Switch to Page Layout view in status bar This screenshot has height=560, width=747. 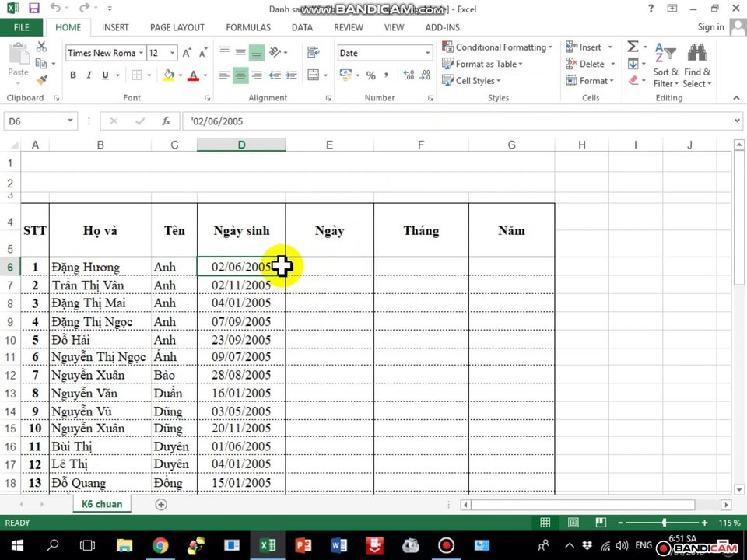click(x=573, y=523)
